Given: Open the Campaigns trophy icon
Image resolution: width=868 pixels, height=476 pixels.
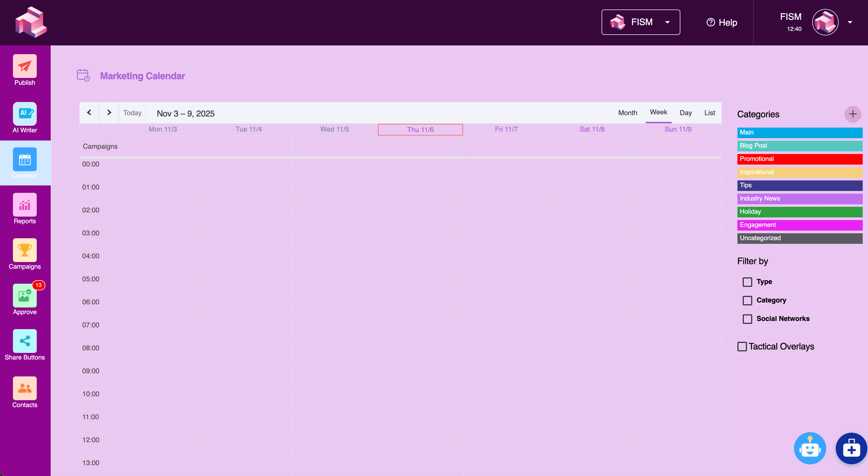Looking at the screenshot, I should pyautogui.click(x=25, y=250).
